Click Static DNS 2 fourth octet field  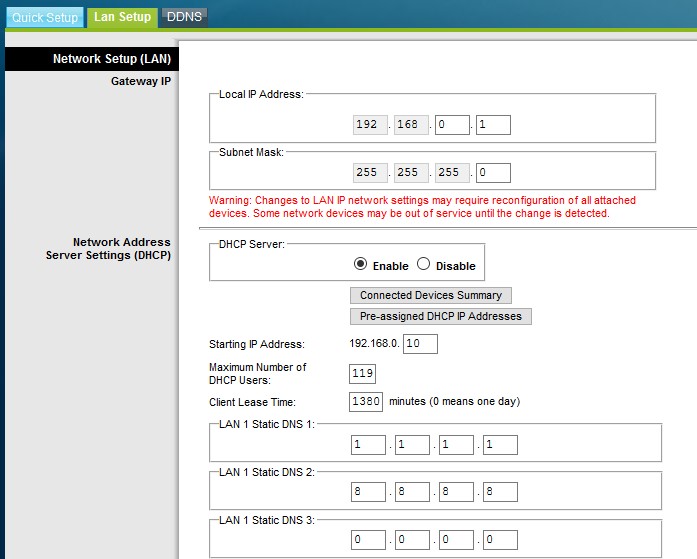coord(500,492)
